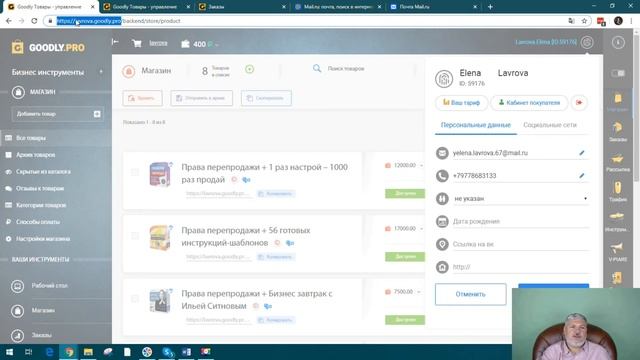
Task: Open price dropdown next to 17000.00
Action: (421, 229)
